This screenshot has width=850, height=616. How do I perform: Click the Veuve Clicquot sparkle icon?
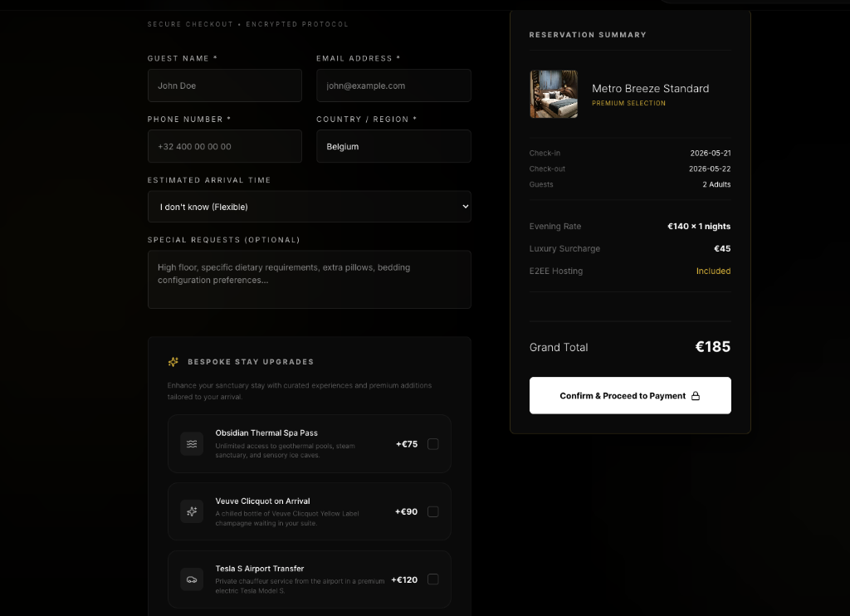pyautogui.click(x=192, y=511)
